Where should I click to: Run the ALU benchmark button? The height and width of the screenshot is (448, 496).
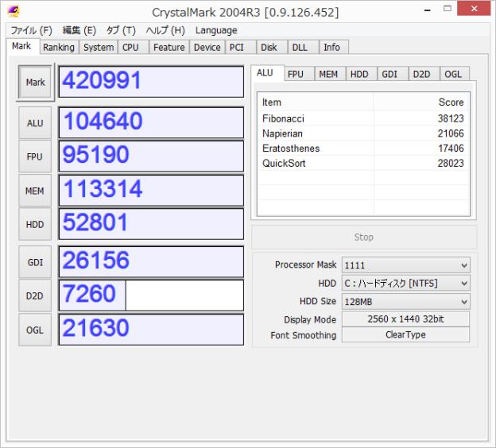click(35, 123)
